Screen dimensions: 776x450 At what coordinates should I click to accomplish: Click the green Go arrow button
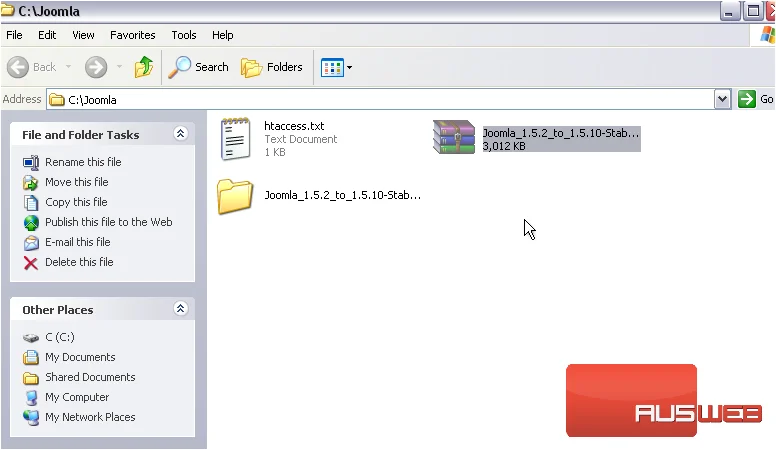pos(746,99)
